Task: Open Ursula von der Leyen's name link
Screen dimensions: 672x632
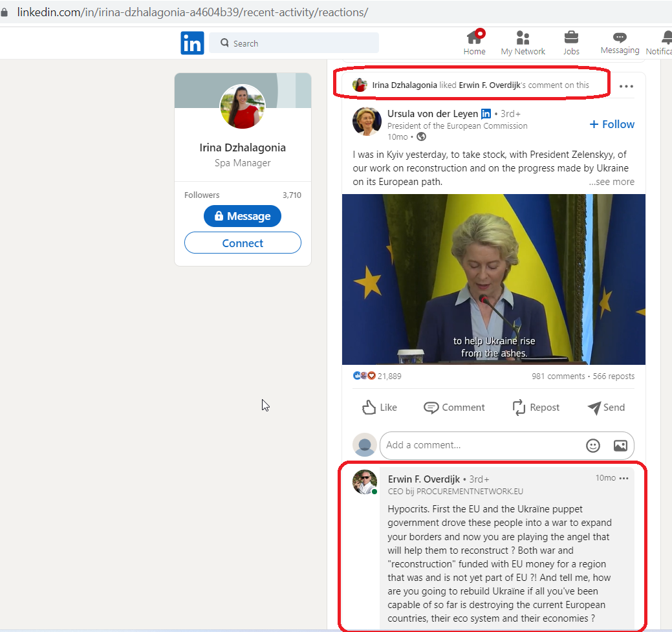Action: [433, 114]
